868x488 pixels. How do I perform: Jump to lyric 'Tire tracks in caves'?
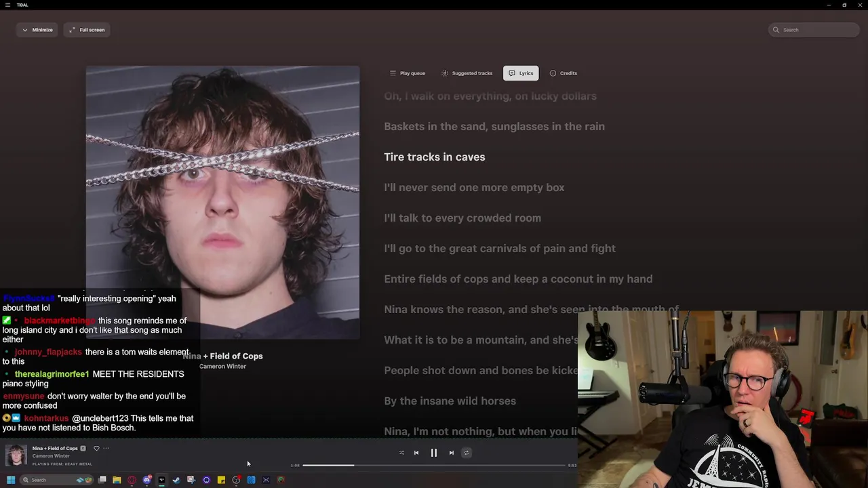[x=435, y=157]
